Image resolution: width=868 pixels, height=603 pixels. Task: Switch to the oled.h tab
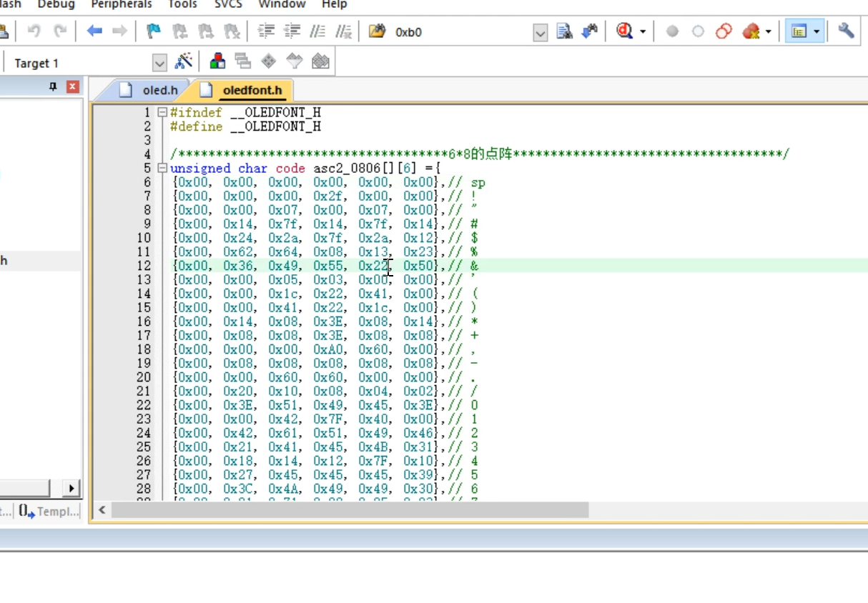[x=151, y=90]
